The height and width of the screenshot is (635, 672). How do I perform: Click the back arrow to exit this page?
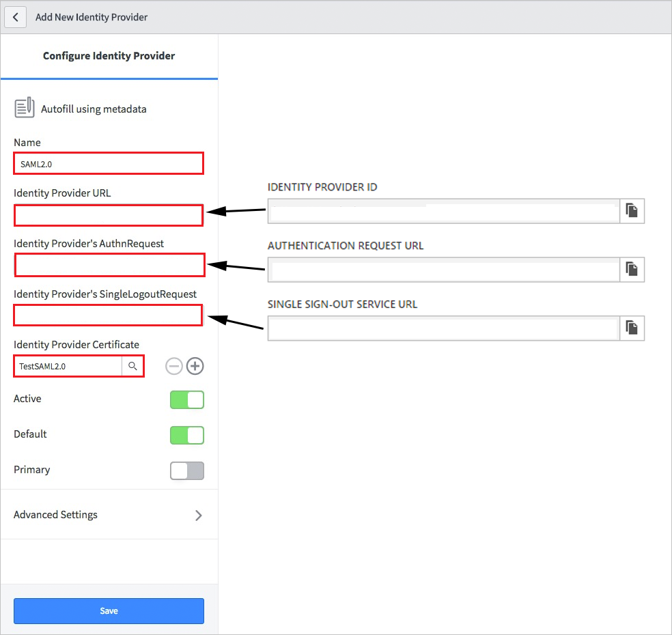[x=15, y=16]
